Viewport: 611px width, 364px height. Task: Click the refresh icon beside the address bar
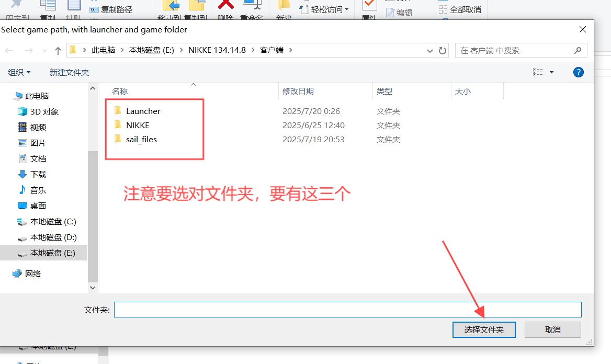pos(443,50)
